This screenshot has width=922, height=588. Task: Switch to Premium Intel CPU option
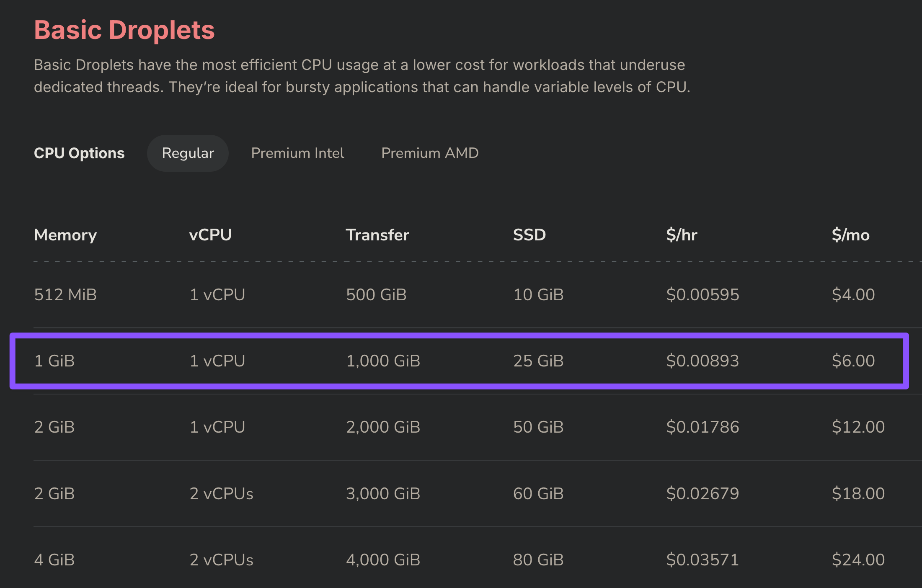pos(297,153)
